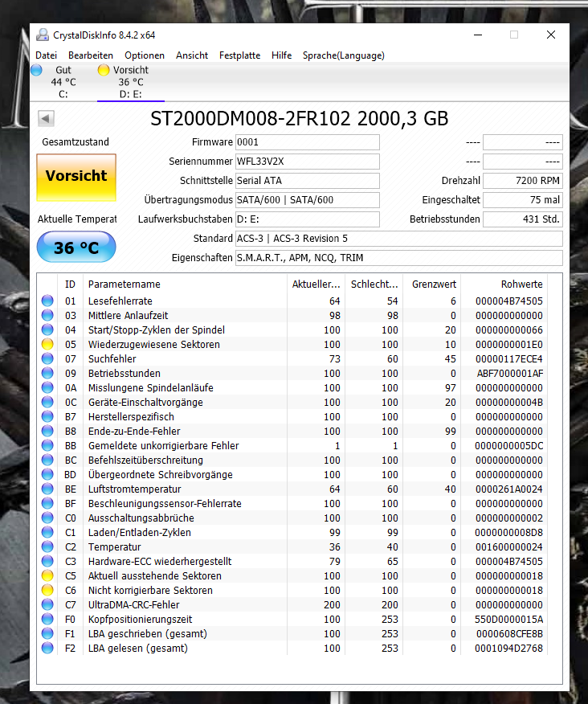Open the Ansicht menu

192,55
